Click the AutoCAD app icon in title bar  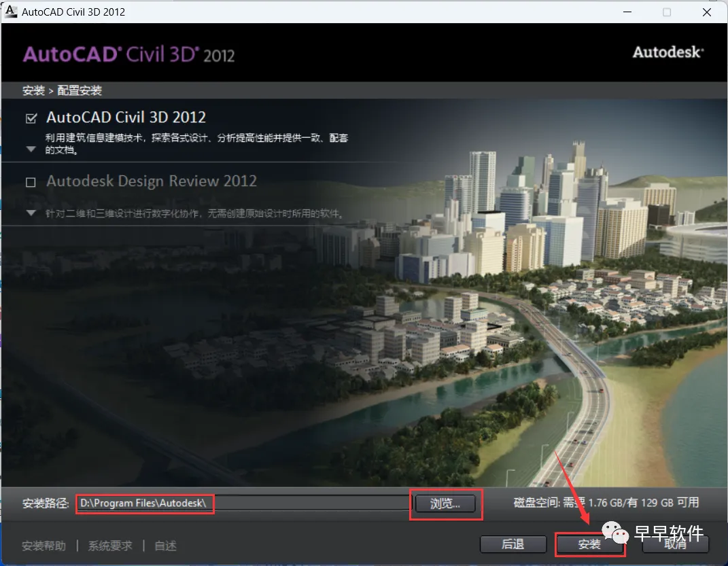pyautogui.click(x=11, y=12)
